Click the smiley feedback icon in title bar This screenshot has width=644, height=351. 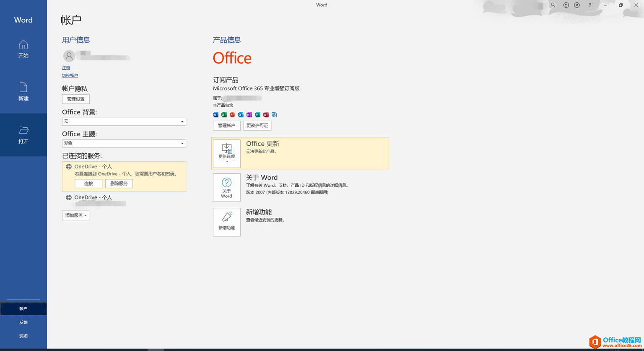(566, 5)
